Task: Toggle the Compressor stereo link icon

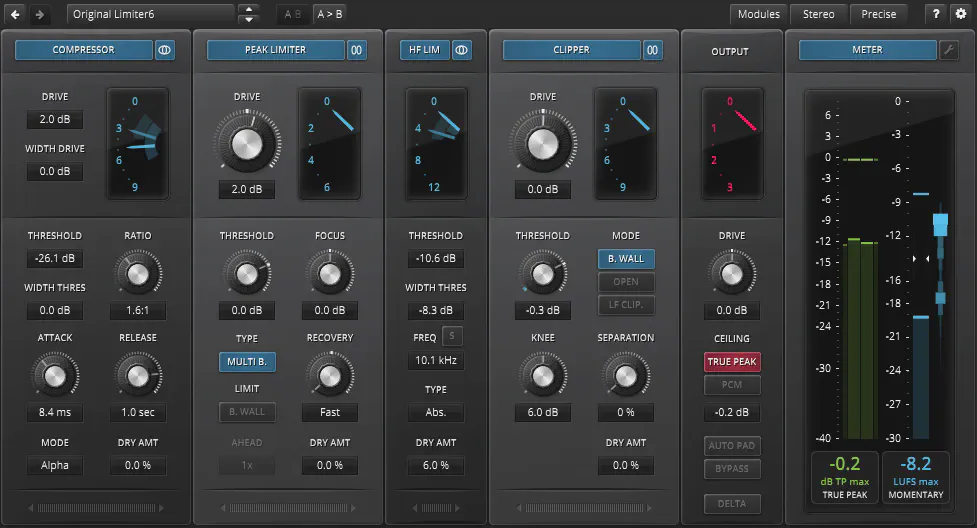Action: point(165,50)
